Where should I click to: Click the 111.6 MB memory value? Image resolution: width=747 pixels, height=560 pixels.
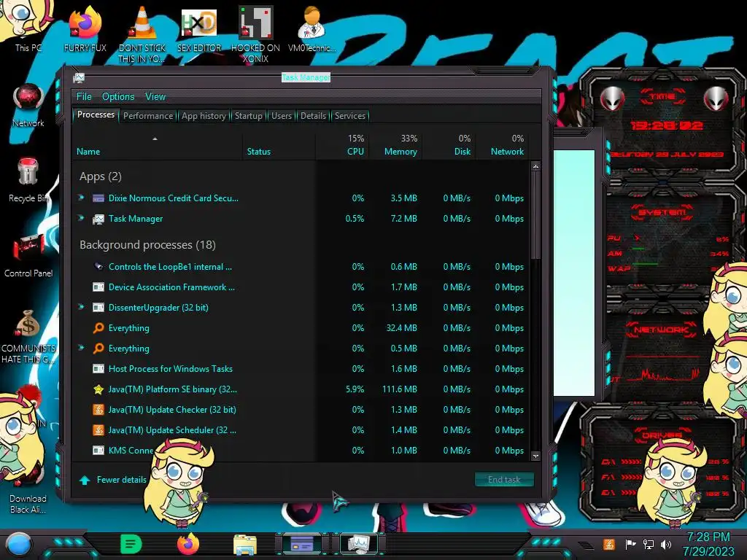(399, 389)
